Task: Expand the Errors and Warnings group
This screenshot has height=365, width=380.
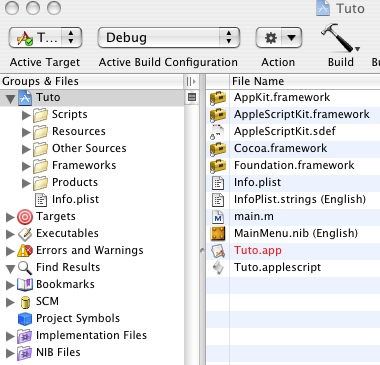Action: (x=10, y=251)
